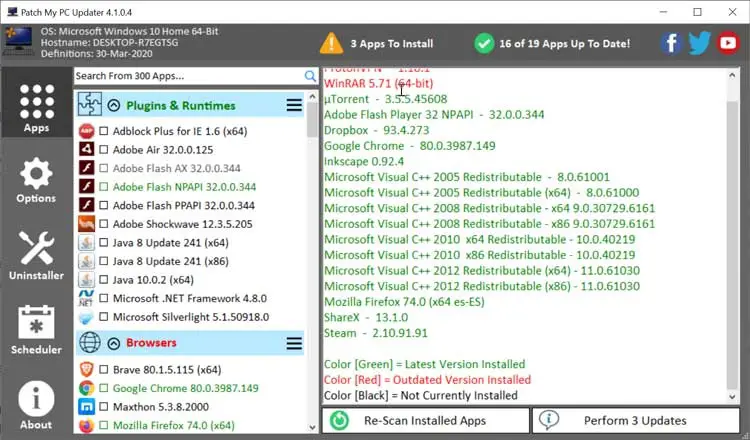Click the Browsers globe icon
Viewport: 750px width, 440px height.
point(89,342)
